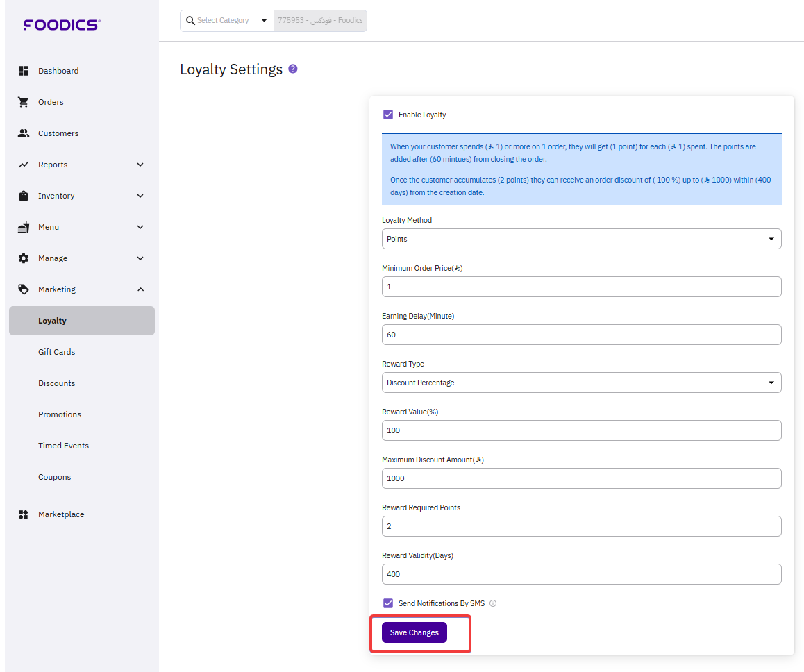
Task: Click the Orders shopping cart icon
Action: [24, 102]
